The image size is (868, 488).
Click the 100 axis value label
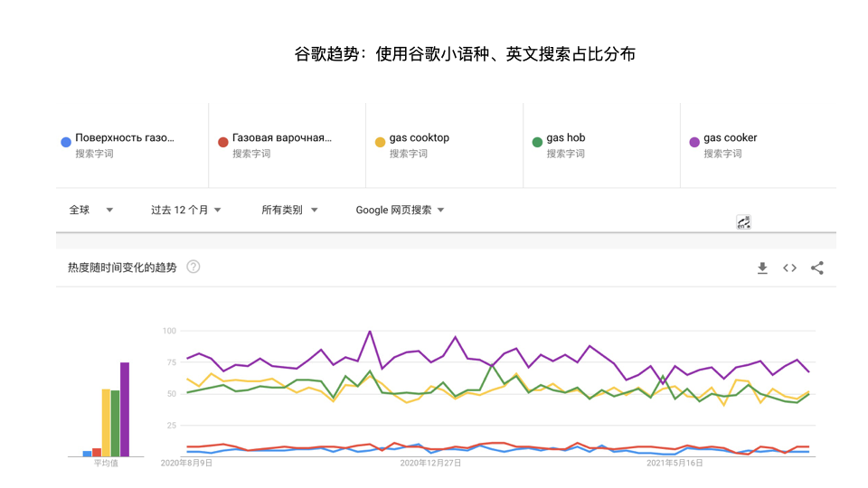169,331
